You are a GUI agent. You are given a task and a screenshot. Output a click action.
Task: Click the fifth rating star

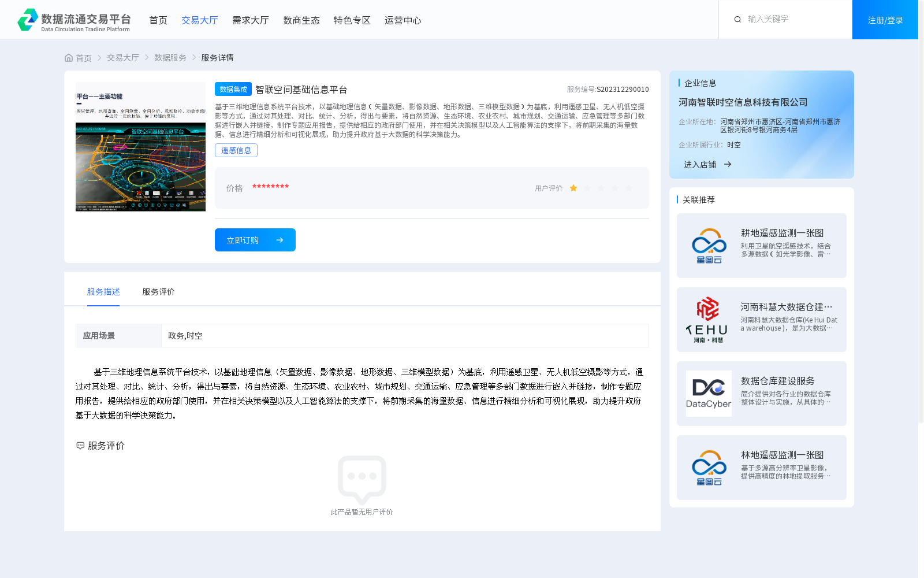point(629,188)
